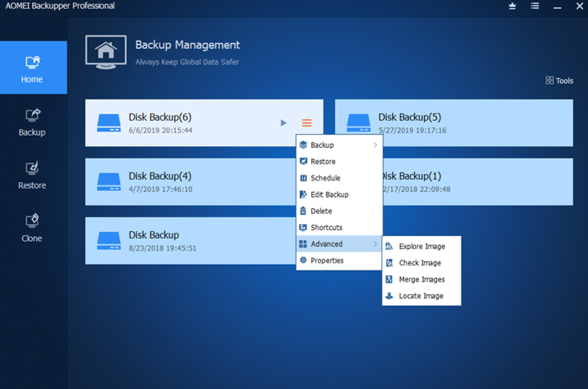
Task: Open Properties from the context menu
Action: pyautogui.click(x=339, y=261)
